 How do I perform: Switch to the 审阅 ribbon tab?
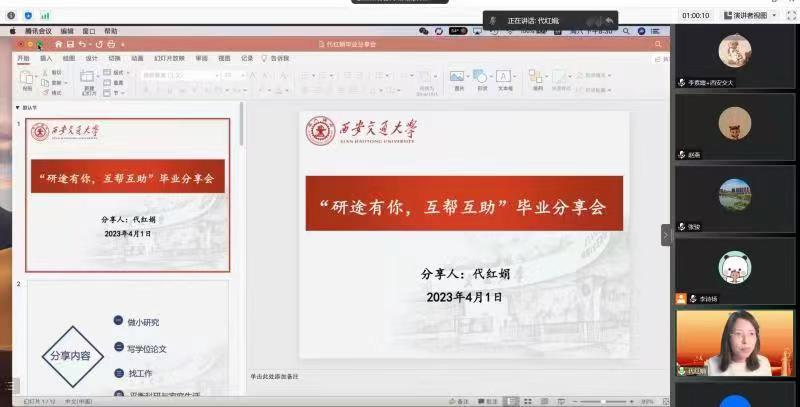coord(202,59)
